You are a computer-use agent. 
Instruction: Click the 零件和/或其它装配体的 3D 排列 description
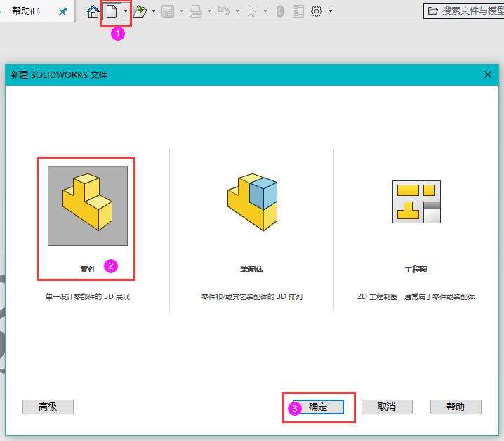pyautogui.click(x=252, y=296)
